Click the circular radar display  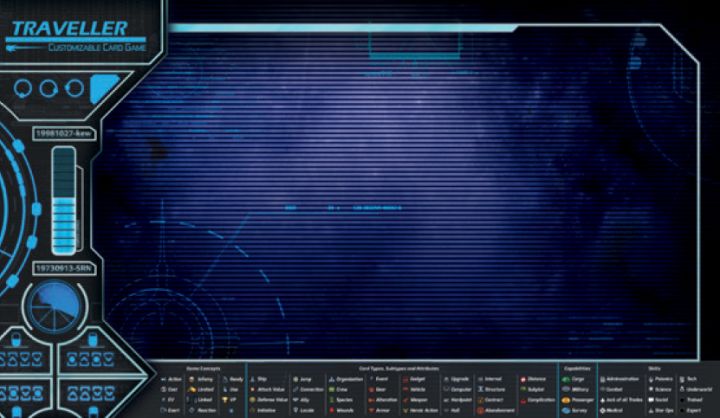pos(53,306)
